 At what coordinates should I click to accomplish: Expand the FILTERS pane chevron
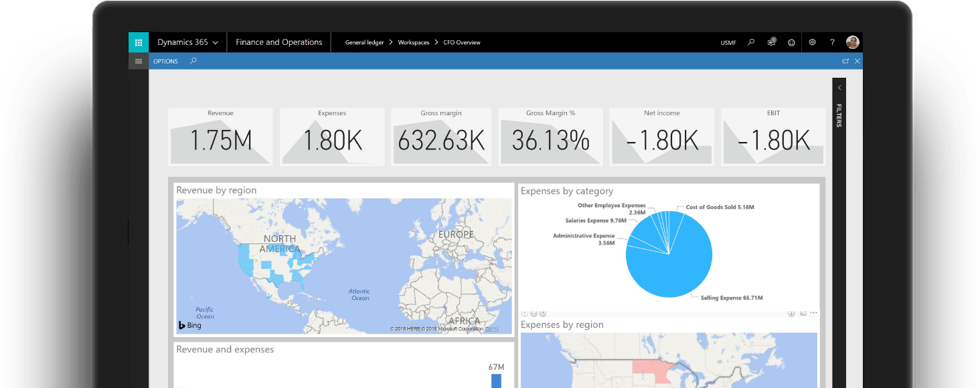(x=839, y=87)
